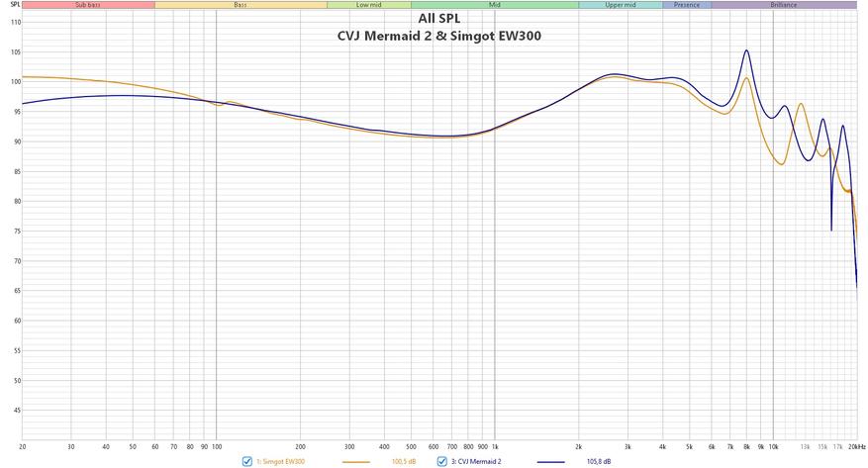Click the 10k frequency axis label
The height and width of the screenshot is (468, 868).
[773, 446]
